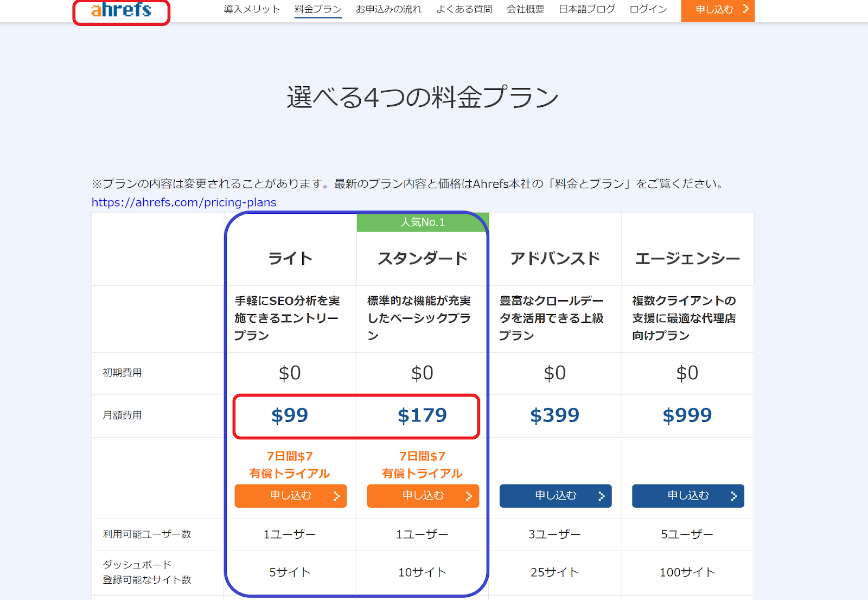The image size is (868, 600).
Task: Click the orange 申し込む button in header
Action: point(718,10)
